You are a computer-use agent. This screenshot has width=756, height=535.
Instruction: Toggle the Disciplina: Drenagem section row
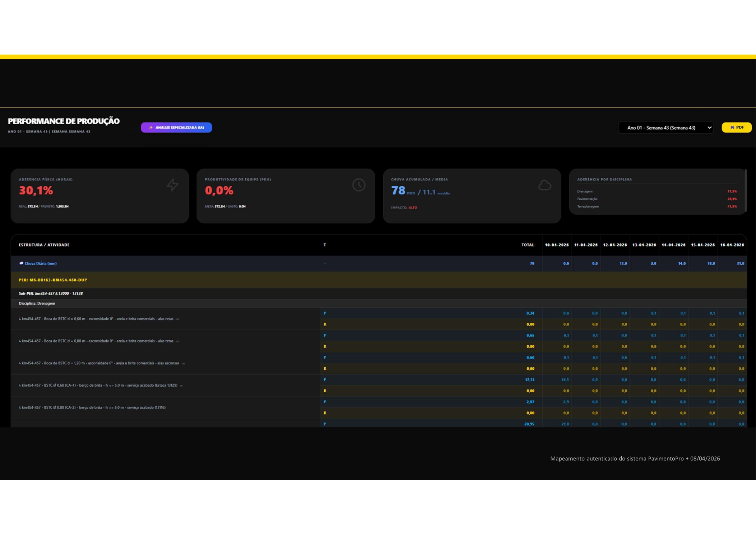click(379, 304)
